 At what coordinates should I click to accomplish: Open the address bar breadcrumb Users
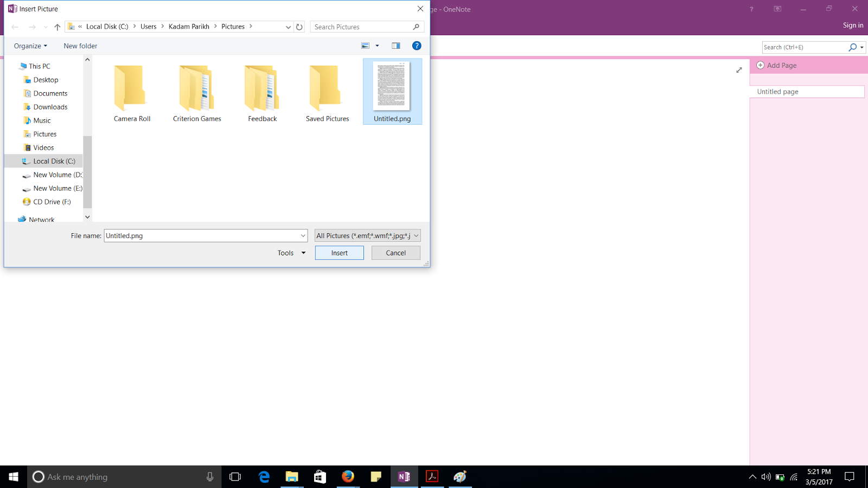click(148, 26)
